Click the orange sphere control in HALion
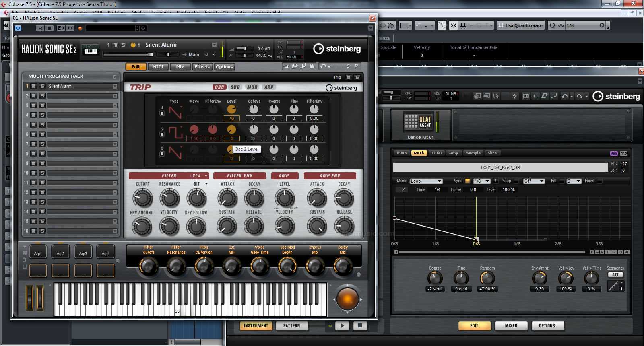The height and width of the screenshot is (346, 644). click(347, 299)
